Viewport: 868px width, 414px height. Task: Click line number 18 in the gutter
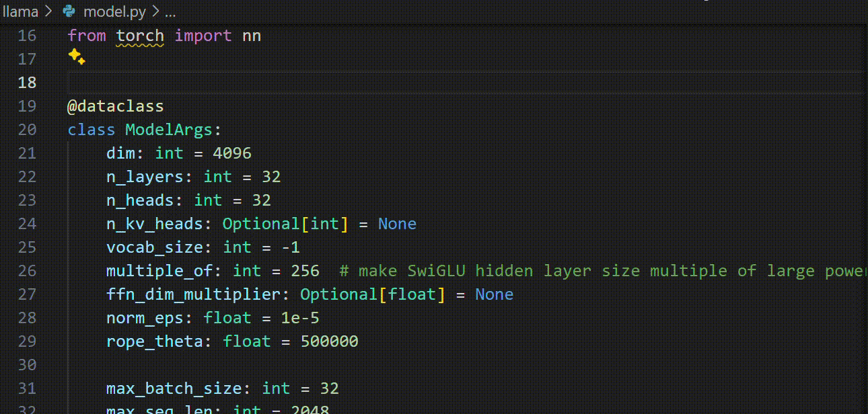pyautogui.click(x=27, y=83)
